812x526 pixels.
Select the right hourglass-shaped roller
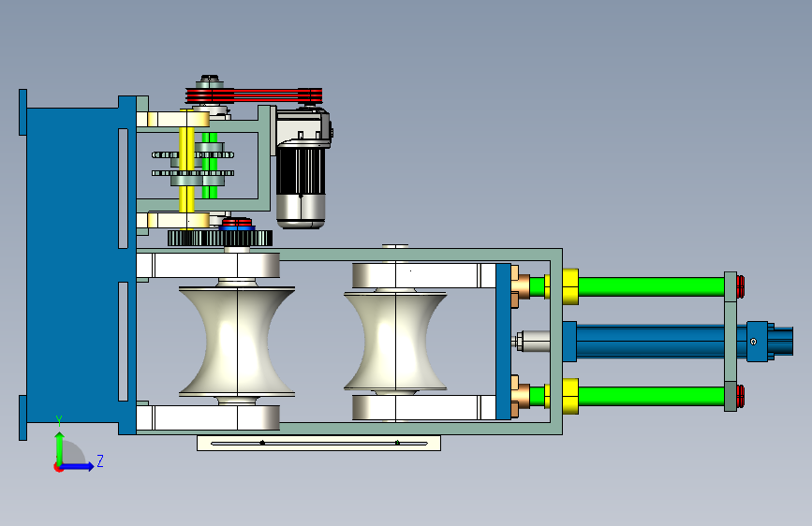tap(395, 342)
